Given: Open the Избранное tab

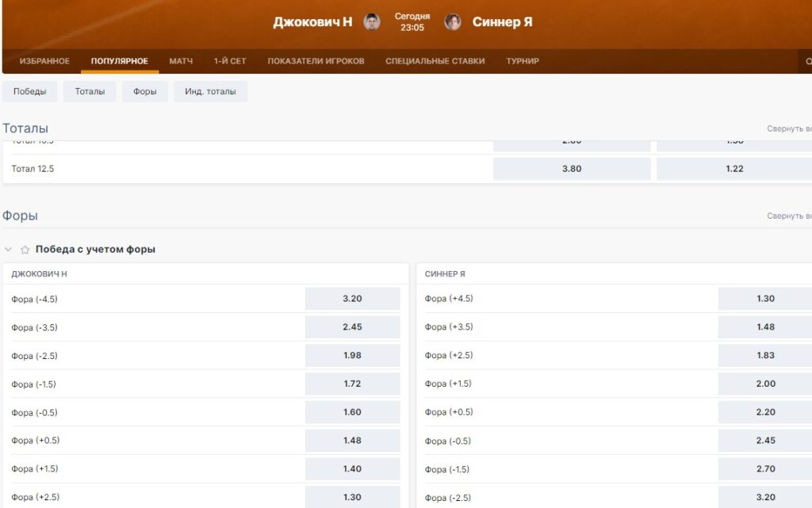Looking at the screenshot, I should (x=44, y=61).
